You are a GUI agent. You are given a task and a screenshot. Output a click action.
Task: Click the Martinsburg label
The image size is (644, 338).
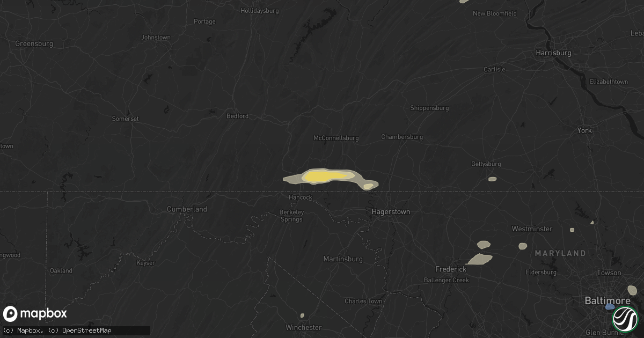point(343,259)
